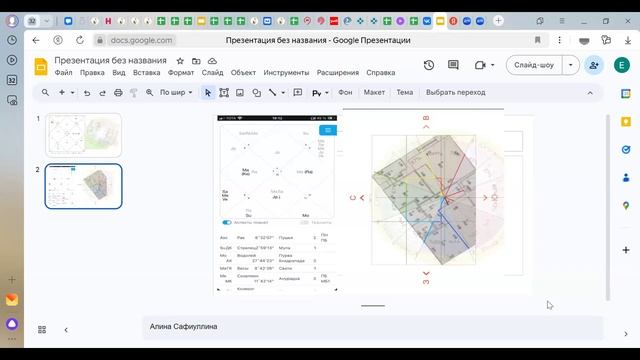Open Google Calendar side panel icon

[x=626, y=94]
